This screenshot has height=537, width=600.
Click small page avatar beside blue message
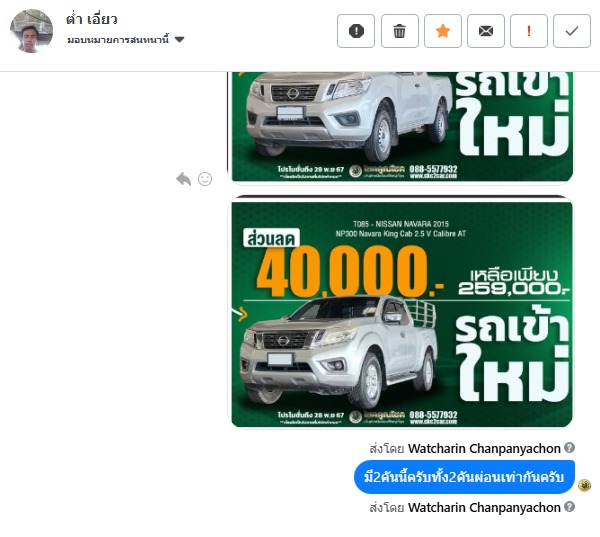[x=584, y=485]
